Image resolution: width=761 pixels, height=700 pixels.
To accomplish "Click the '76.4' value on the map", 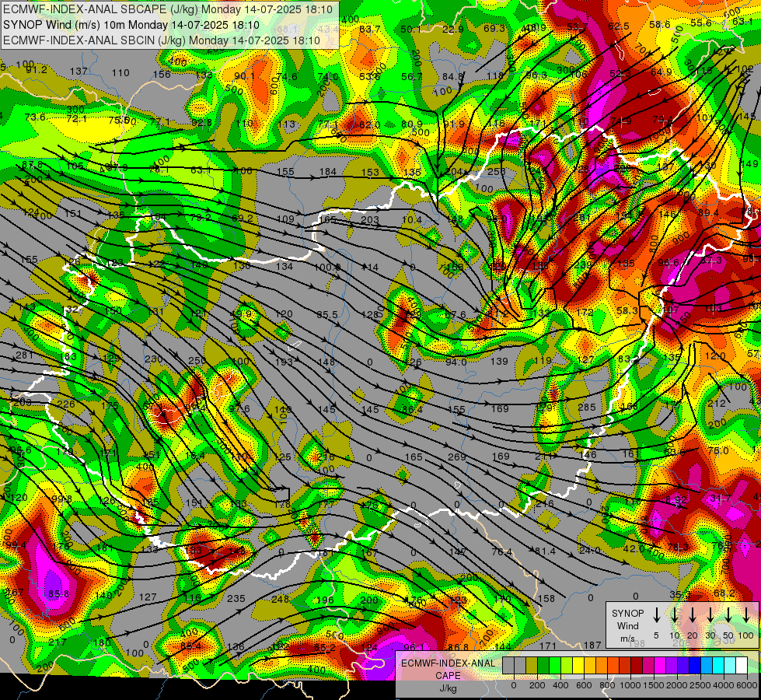I will coord(501,552).
